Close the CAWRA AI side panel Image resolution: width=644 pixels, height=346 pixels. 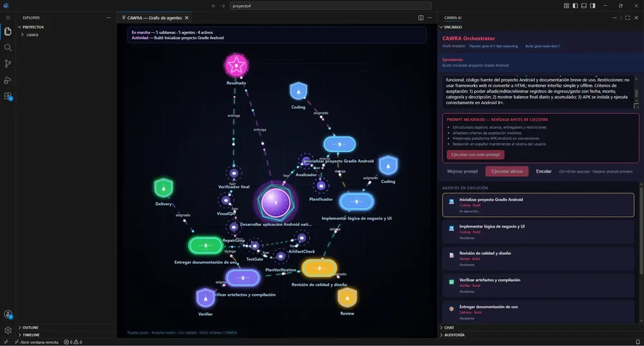[636, 17]
